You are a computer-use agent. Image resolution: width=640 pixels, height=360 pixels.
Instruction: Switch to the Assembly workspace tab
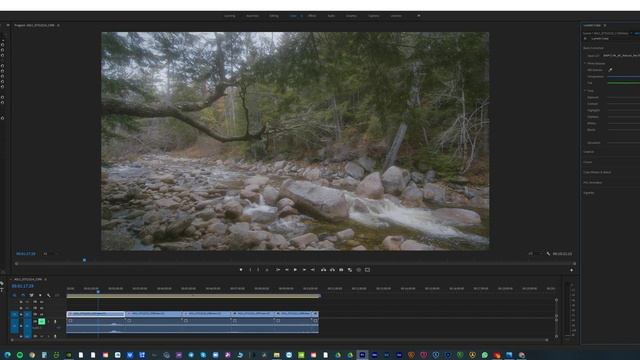click(x=252, y=16)
